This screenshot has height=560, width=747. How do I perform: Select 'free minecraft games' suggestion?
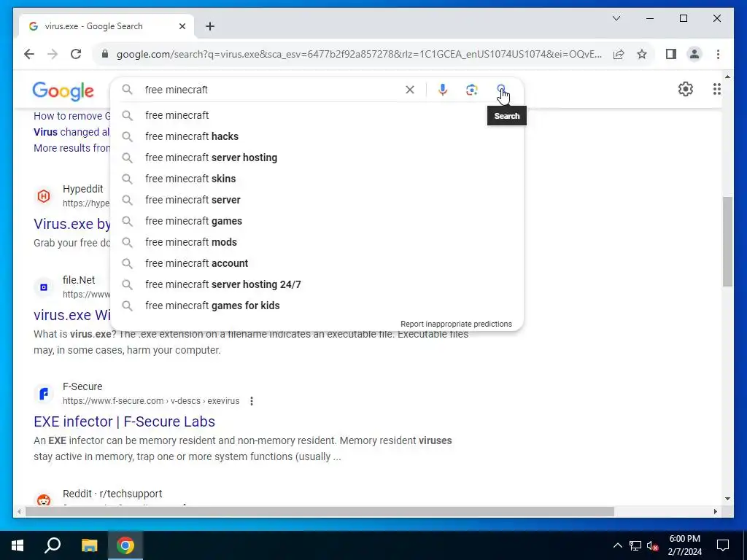point(317,221)
